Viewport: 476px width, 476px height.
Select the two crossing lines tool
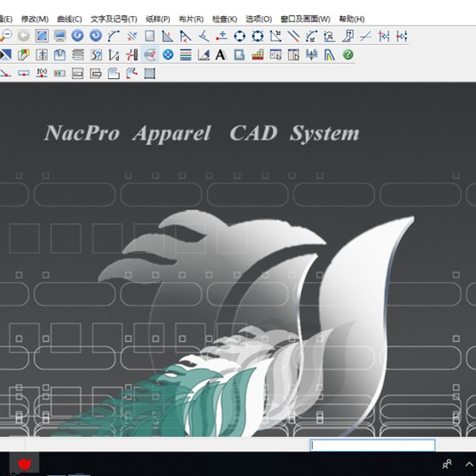[365, 36]
